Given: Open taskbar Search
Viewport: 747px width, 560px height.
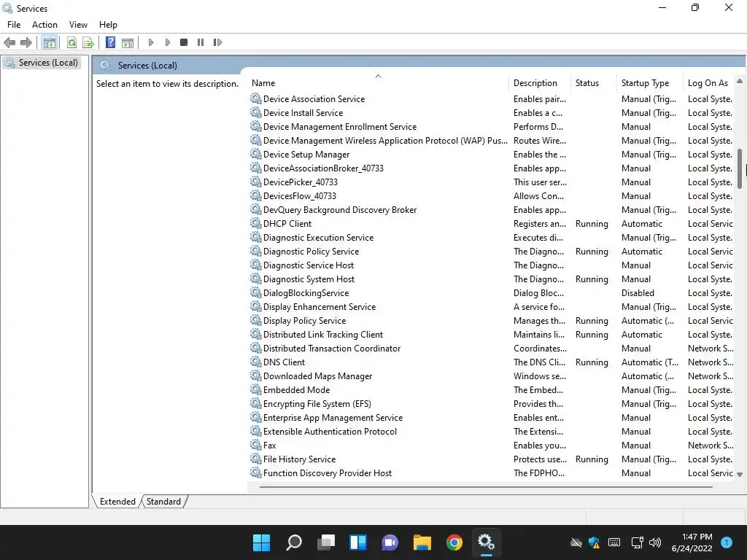Looking at the screenshot, I should click(293, 542).
